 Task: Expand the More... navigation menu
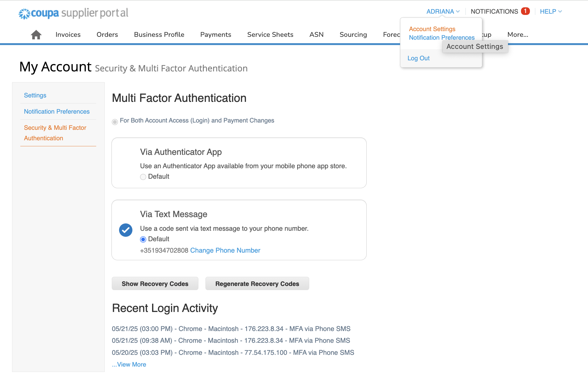517,34
